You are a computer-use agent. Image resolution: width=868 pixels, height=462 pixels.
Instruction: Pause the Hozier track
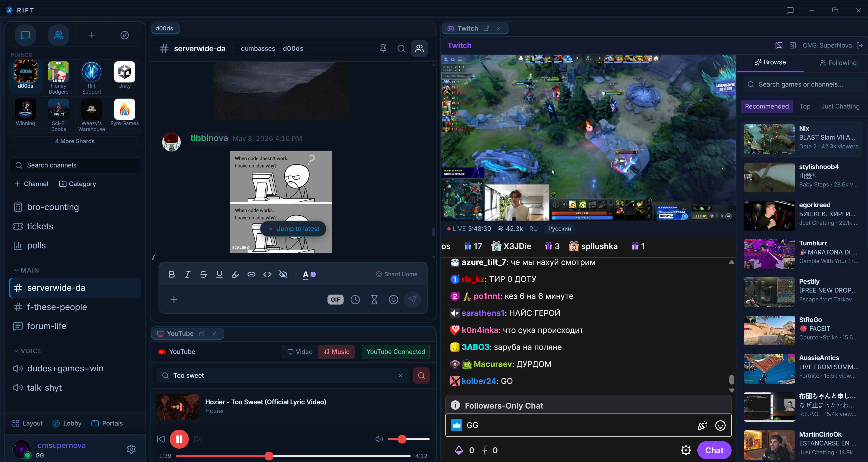179,439
